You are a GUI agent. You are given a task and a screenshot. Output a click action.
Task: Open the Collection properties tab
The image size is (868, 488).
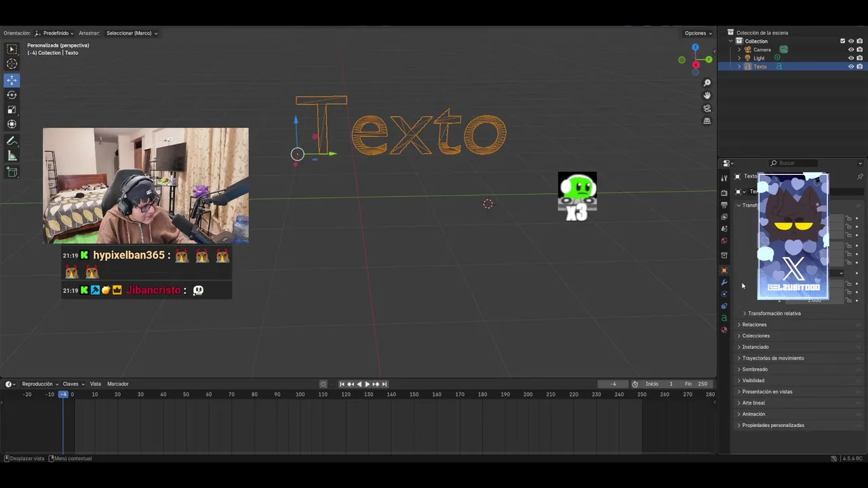click(724, 256)
